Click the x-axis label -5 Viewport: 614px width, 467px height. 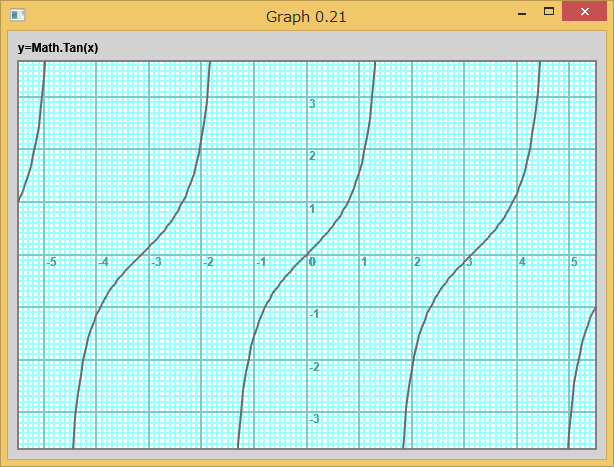pos(51,261)
